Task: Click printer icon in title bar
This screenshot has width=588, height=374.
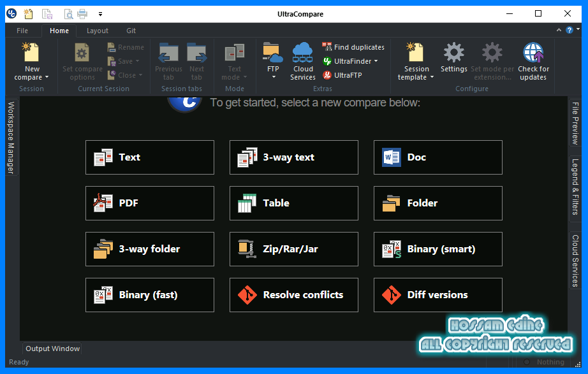Action: 82,14
